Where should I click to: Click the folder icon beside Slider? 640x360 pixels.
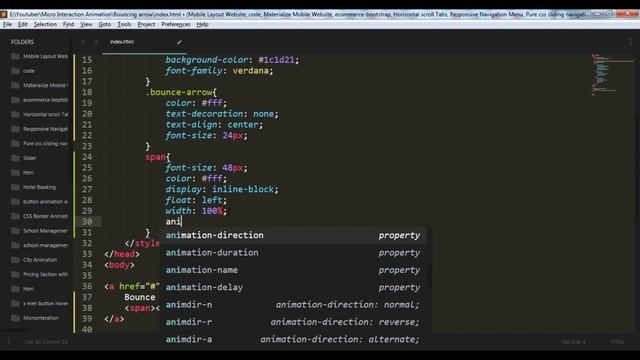[16, 158]
